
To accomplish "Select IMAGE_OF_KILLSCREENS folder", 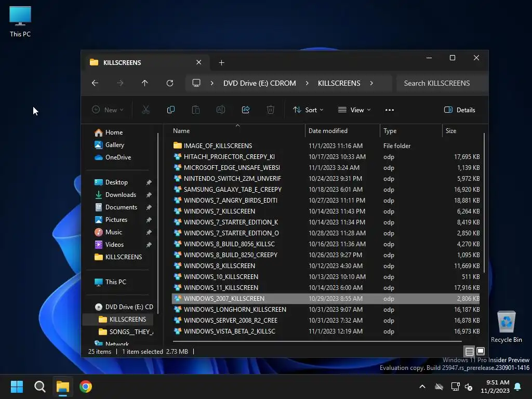I will [326, 145].
